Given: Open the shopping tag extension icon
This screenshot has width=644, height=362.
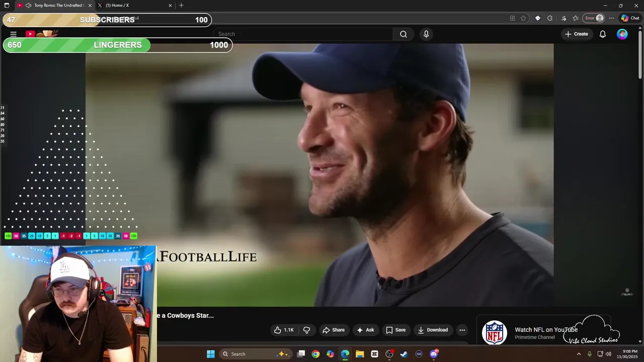Looking at the screenshot, I should pyautogui.click(x=537, y=18).
